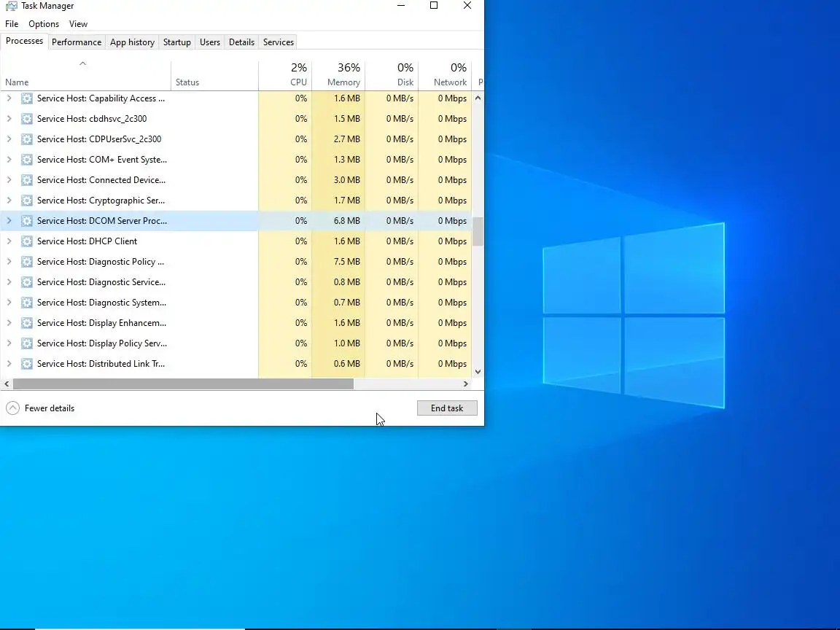Image resolution: width=840 pixels, height=630 pixels.
Task: Click the 3.0 MB memory value
Action: click(x=346, y=180)
